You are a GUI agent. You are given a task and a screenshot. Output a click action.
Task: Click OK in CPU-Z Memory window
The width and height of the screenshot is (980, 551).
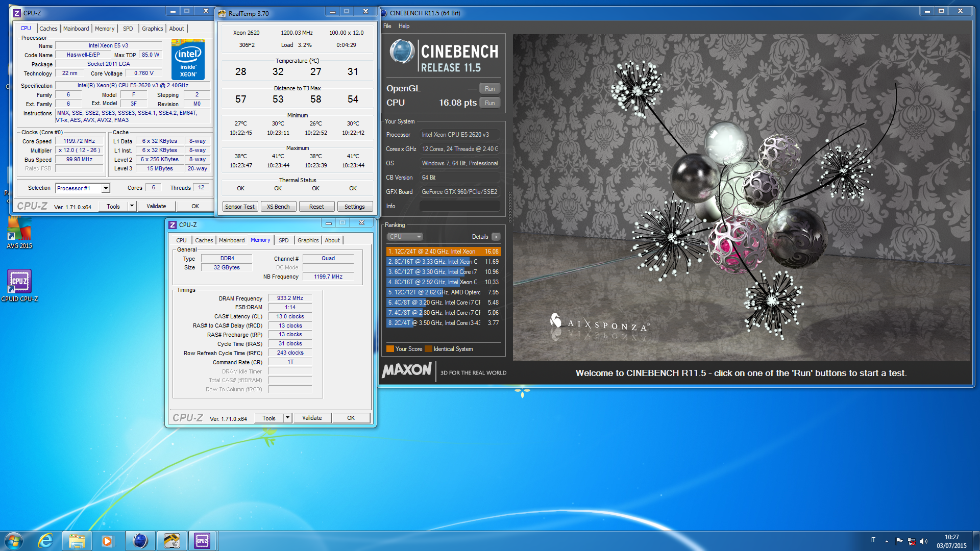pos(351,418)
